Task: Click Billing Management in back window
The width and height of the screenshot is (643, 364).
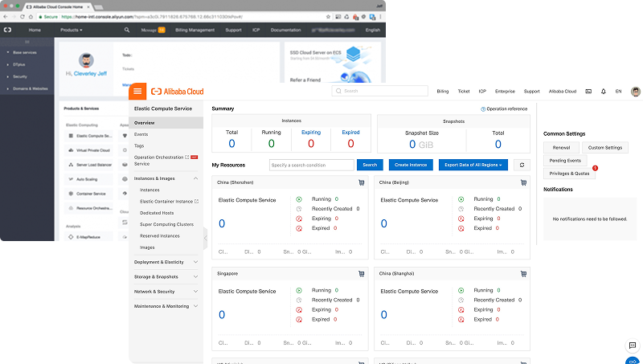Action: point(195,30)
